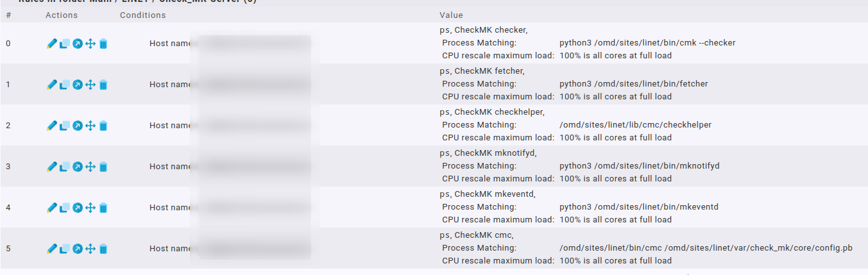Click the cmk --checker process matching text
Image resolution: width=868 pixels, height=275 pixels.
(x=647, y=43)
